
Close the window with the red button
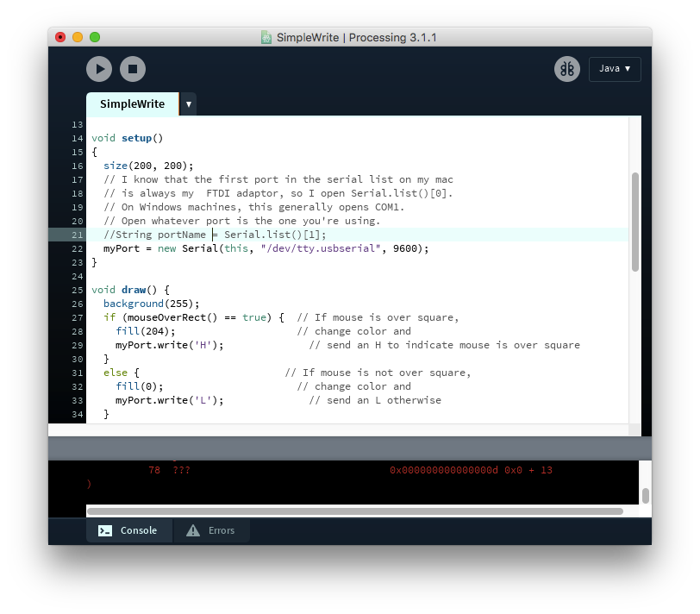(60, 37)
